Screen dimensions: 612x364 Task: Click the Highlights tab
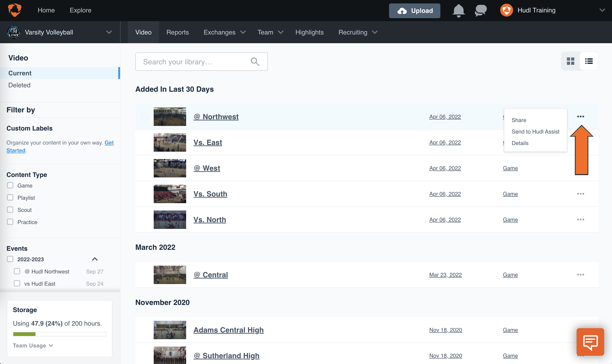coord(309,32)
